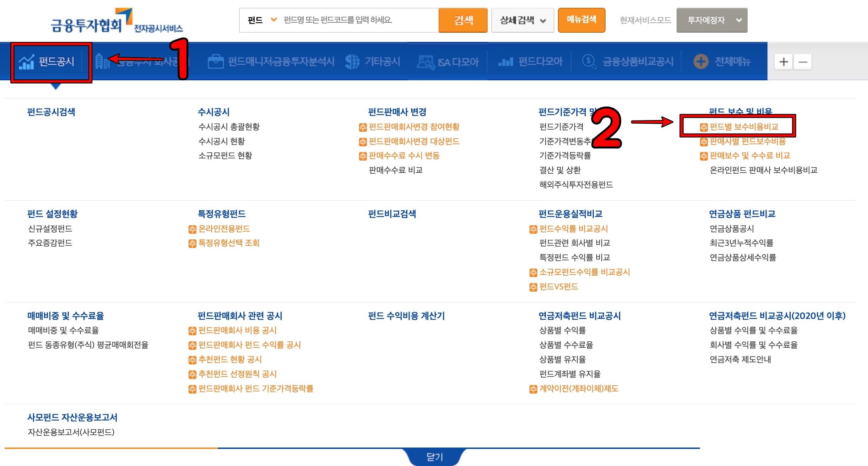
Task: Click the 펀드공시 chart icon
Action: point(26,62)
